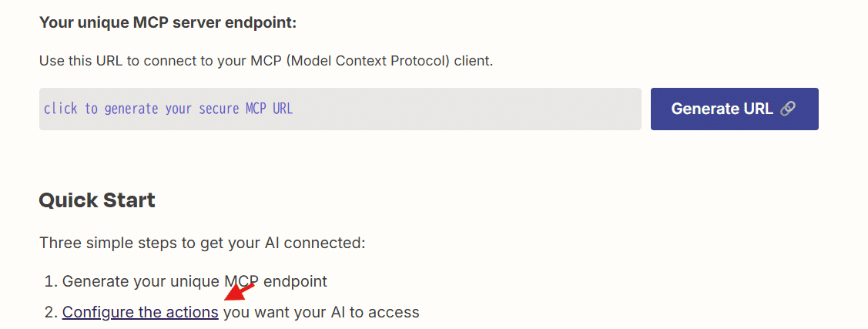Click the Quick Start heading
The width and height of the screenshot is (868, 329).
click(x=97, y=200)
